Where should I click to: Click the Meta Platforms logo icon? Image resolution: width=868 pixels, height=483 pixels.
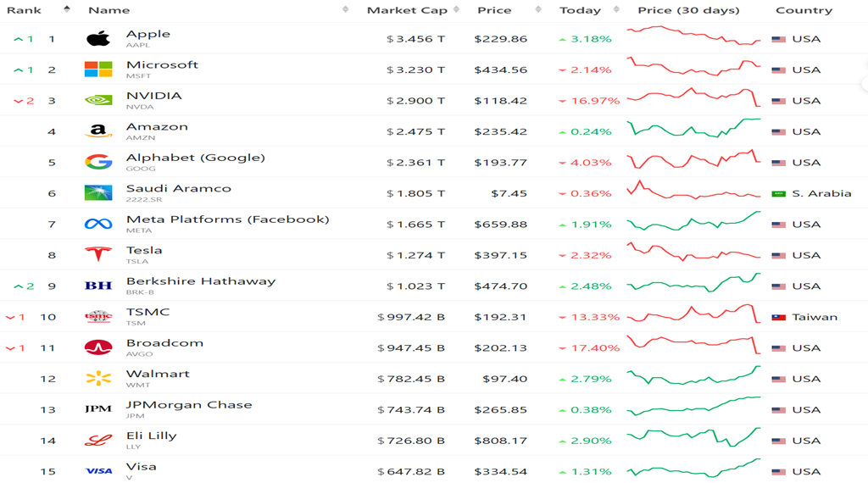coord(98,224)
